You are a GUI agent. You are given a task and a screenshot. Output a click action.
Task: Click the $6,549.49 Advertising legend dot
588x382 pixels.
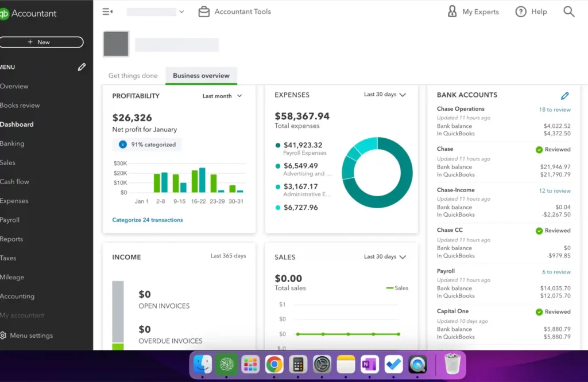278,166
